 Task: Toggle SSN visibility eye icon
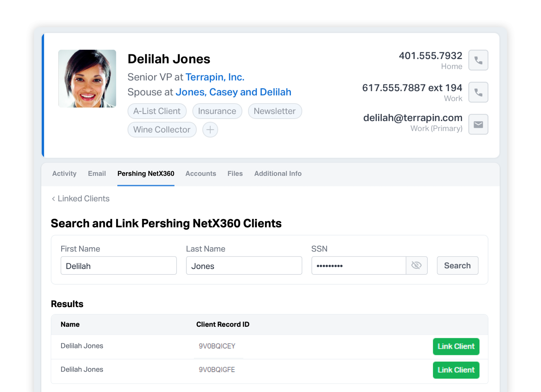(x=416, y=265)
